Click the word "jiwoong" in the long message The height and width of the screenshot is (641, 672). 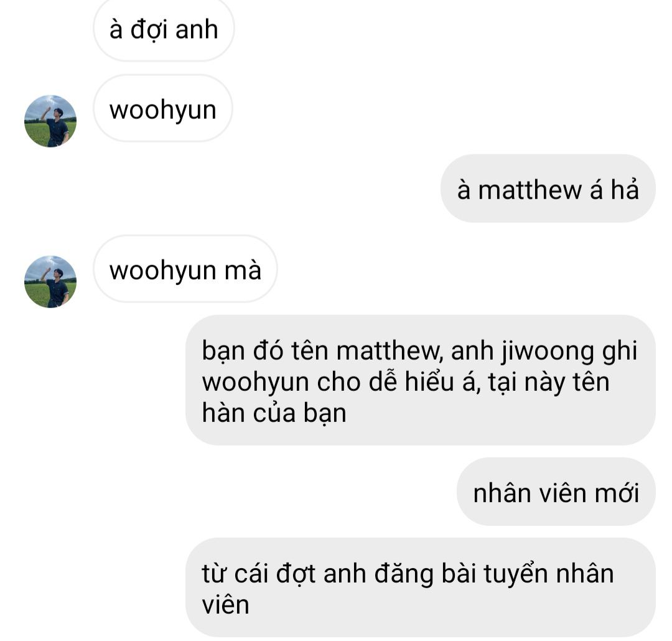point(548,351)
